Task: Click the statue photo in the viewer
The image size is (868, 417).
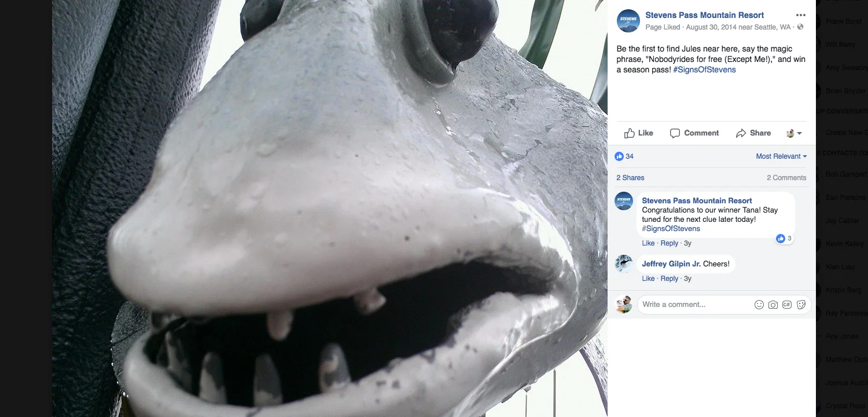Action: tap(330, 209)
